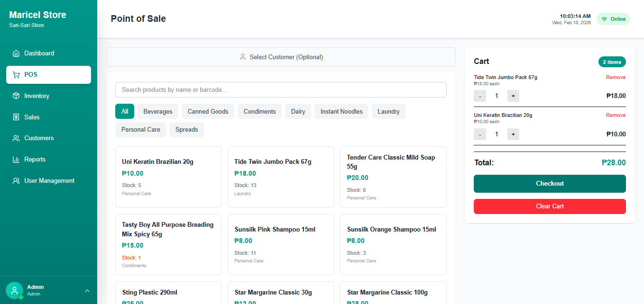Viewport: 644px width, 304px height.
Task: Click the Customers people icon
Action: (x=16, y=138)
